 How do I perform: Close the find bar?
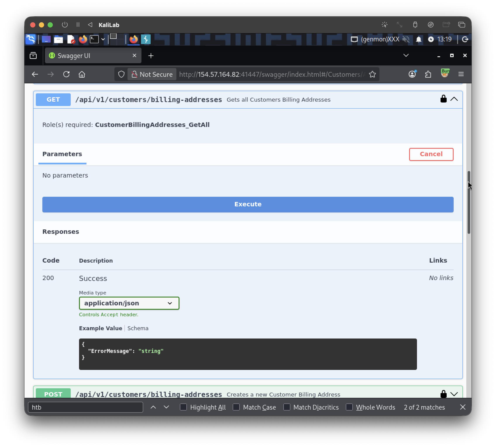463,407
